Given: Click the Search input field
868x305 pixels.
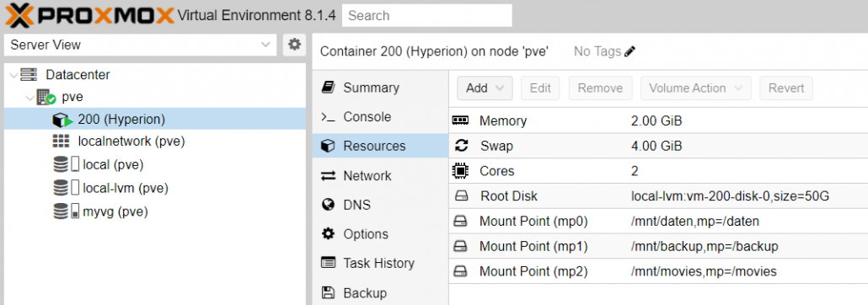Looking at the screenshot, I should [426, 15].
